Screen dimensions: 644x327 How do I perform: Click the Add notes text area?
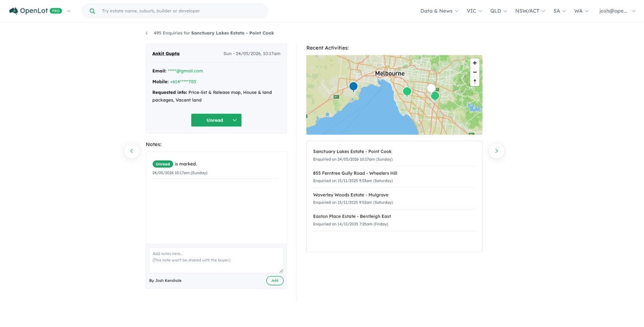(x=216, y=260)
